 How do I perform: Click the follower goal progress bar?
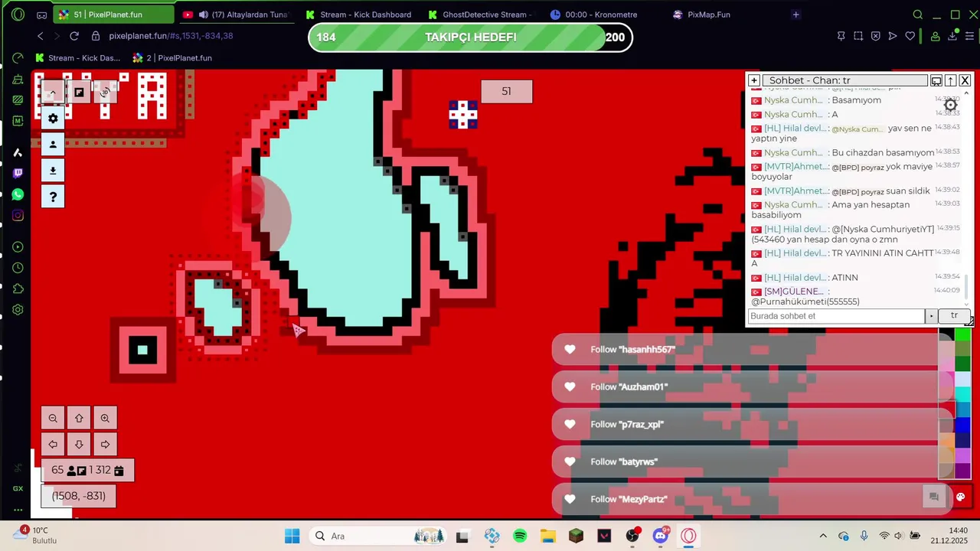coord(470,37)
